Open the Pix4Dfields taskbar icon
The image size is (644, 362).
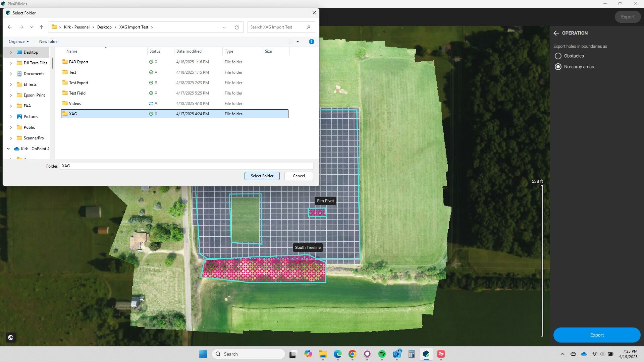pyautogui.click(x=426, y=354)
